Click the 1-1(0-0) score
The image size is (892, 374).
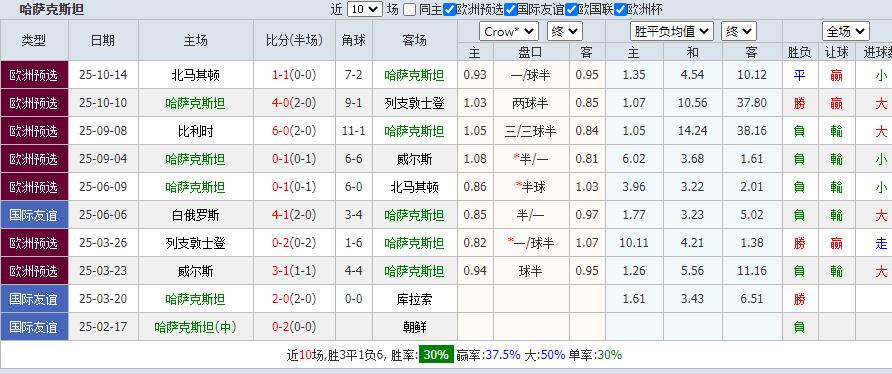294,75
